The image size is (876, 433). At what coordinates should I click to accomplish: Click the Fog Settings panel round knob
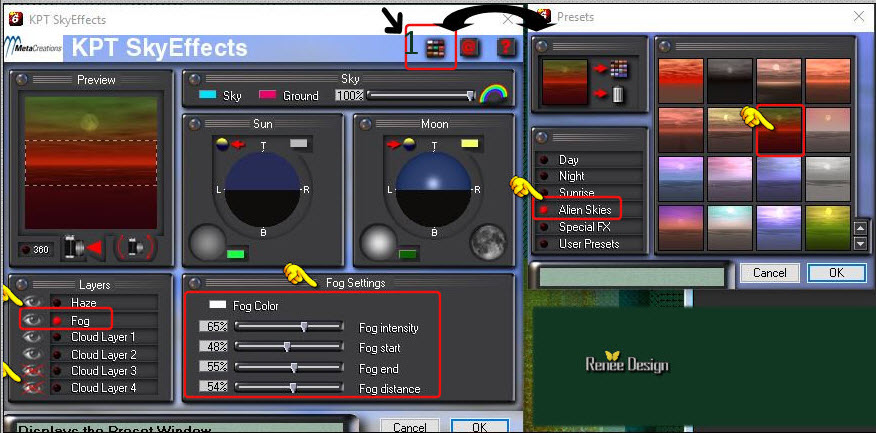tap(194, 283)
